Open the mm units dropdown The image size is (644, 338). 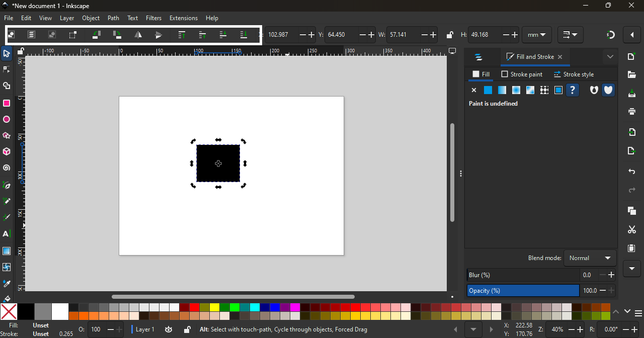coord(537,35)
